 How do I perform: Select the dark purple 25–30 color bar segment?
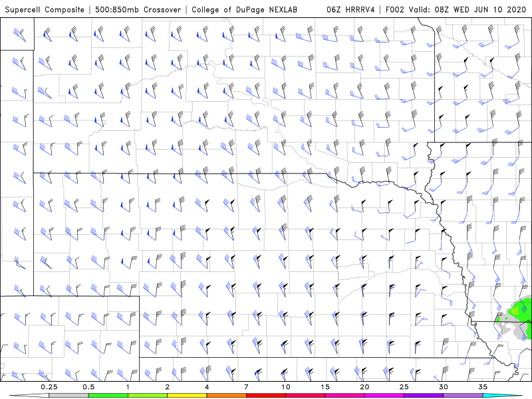pyautogui.click(x=424, y=396)
